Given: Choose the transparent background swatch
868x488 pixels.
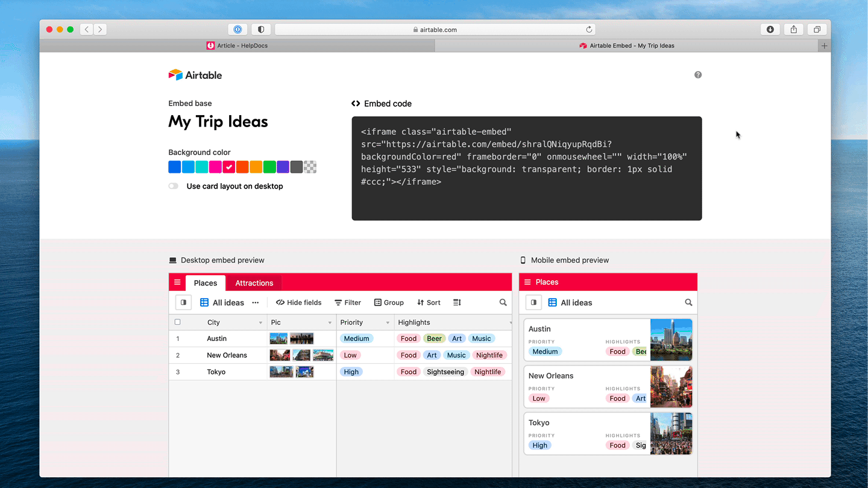Looking at the screenshot, I should point(310,167).
